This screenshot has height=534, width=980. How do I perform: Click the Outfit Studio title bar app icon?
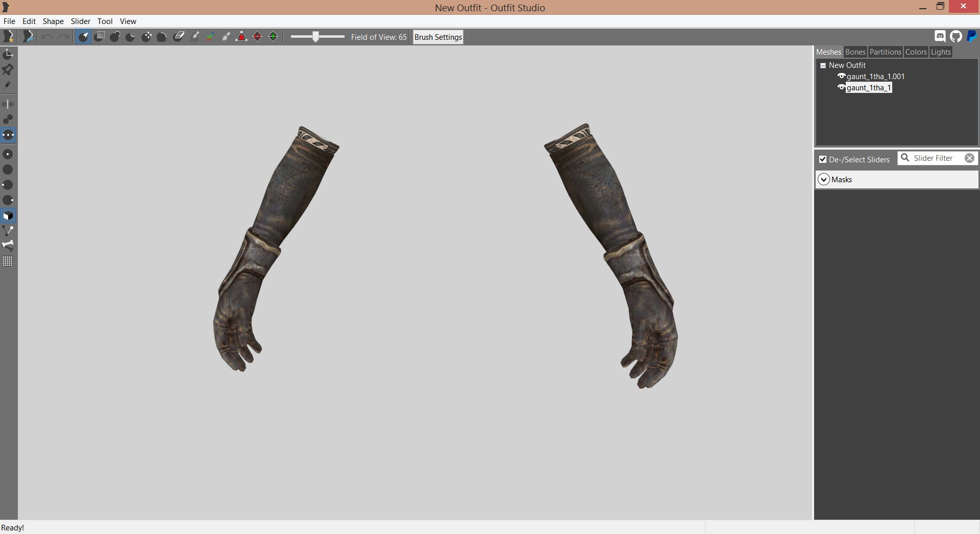tap(6, 7)
